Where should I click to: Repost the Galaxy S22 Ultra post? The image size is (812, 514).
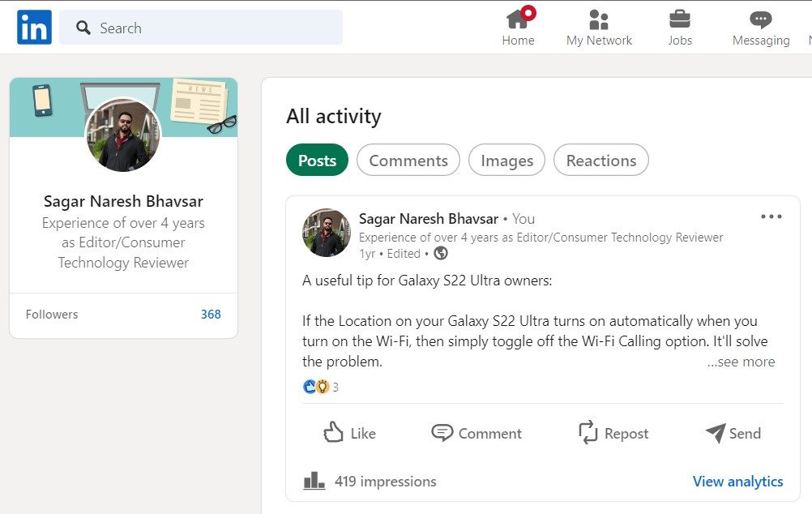613,433
